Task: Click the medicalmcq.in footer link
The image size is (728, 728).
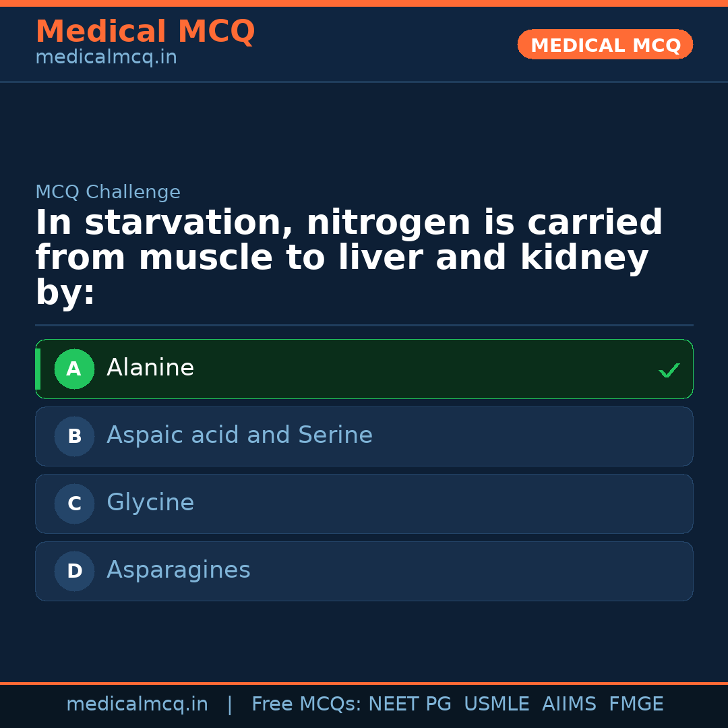Action: pos(138,703)
